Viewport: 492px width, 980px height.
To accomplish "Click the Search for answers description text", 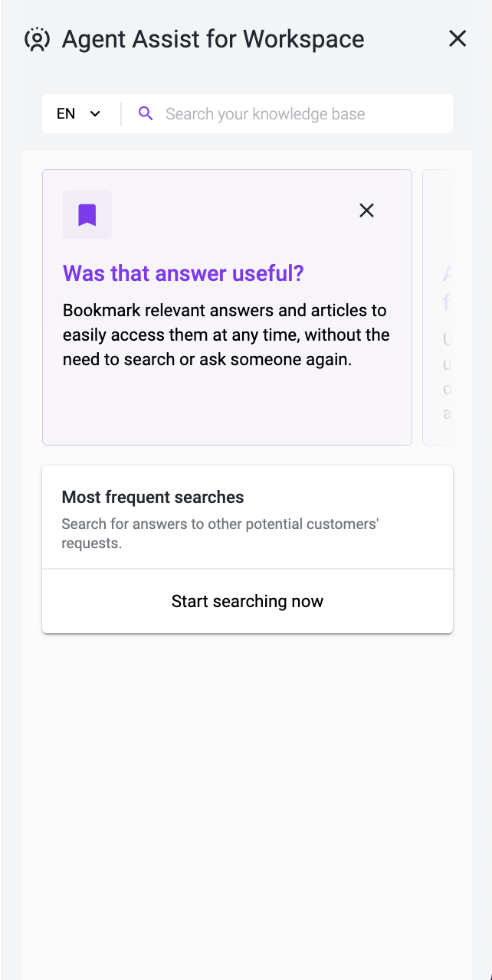I will pyautogui.click(x=221, y=534).
